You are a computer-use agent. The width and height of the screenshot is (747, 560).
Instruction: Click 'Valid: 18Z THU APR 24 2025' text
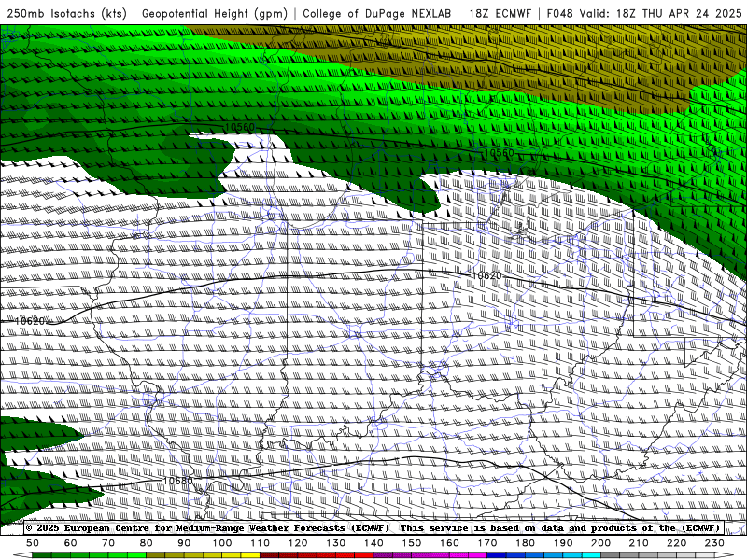tap(661, 14)
